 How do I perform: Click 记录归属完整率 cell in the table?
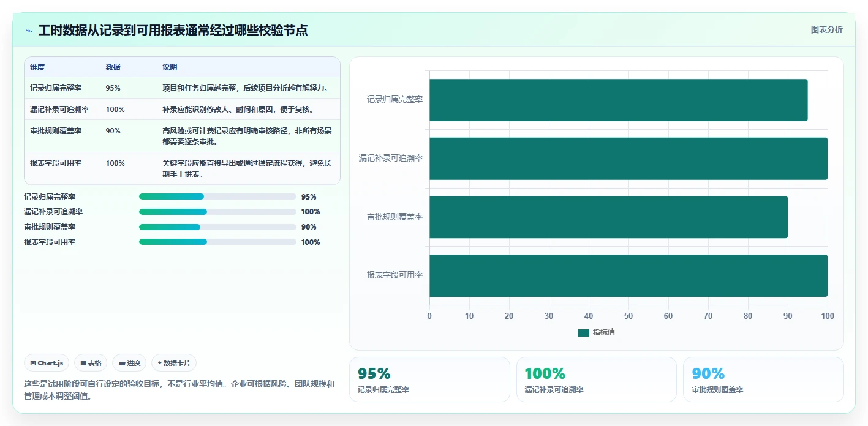tap(56, 88)
